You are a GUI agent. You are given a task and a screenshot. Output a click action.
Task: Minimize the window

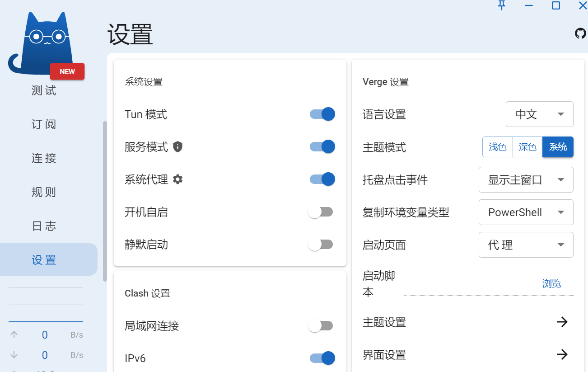coord(529,5)
